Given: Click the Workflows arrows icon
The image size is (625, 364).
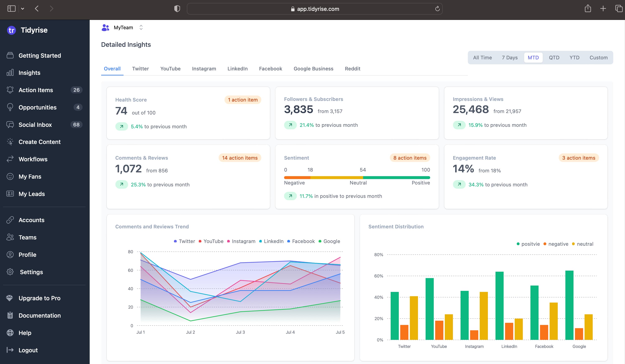Looking at the screenshot, I should pos(10,159).
